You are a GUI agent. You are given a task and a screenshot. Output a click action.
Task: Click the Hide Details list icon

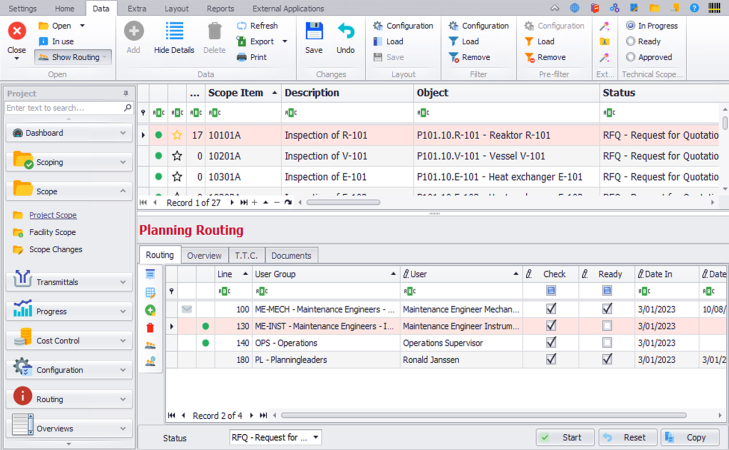[174, 31]
